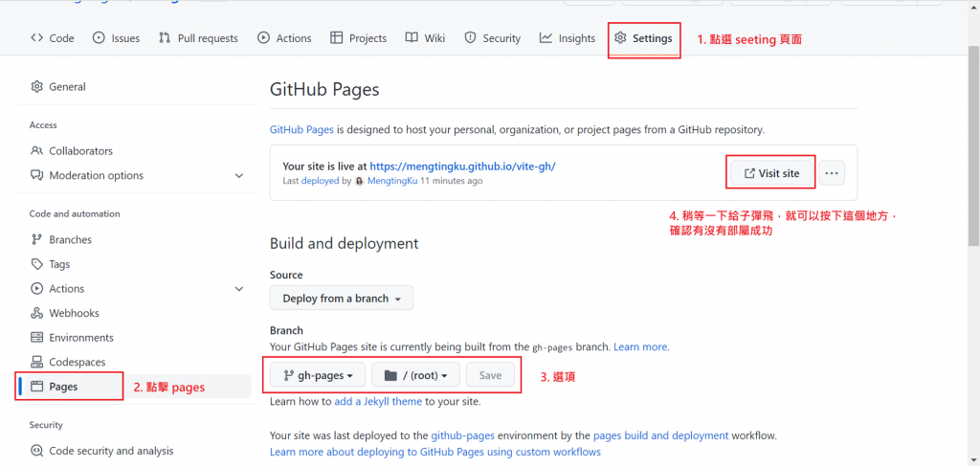Open the Issues tab
980x466 pixels.
click(x=116, y=38)
